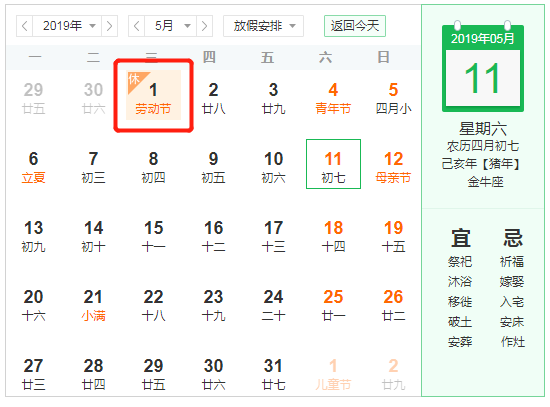Select May 21 小满 date
Screen dimensions: 550x407
[x=93, y=306]
